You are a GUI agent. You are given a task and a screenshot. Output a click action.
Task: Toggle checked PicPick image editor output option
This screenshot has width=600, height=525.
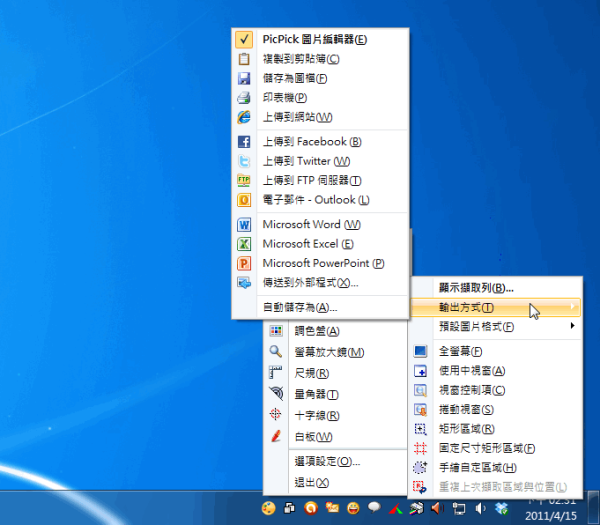312,40
